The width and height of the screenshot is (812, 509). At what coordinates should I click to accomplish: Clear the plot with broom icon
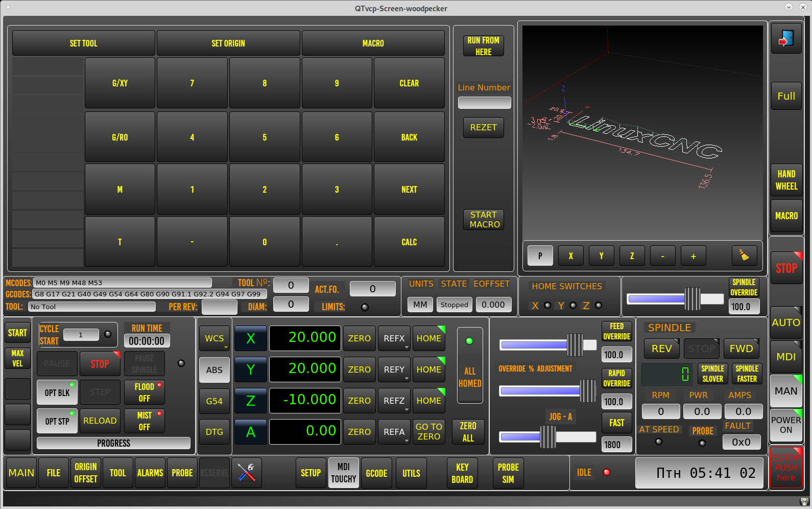click(x=744, y=256)
